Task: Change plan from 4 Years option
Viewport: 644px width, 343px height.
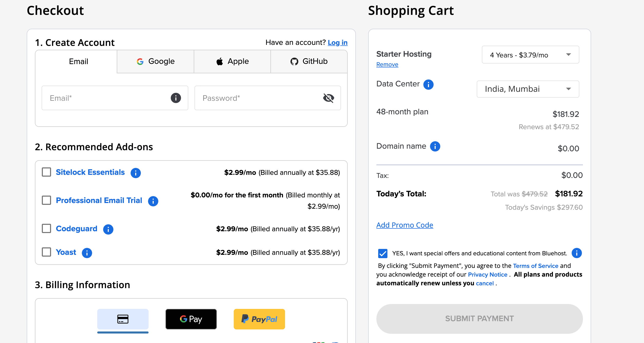Action: point(530,55)
